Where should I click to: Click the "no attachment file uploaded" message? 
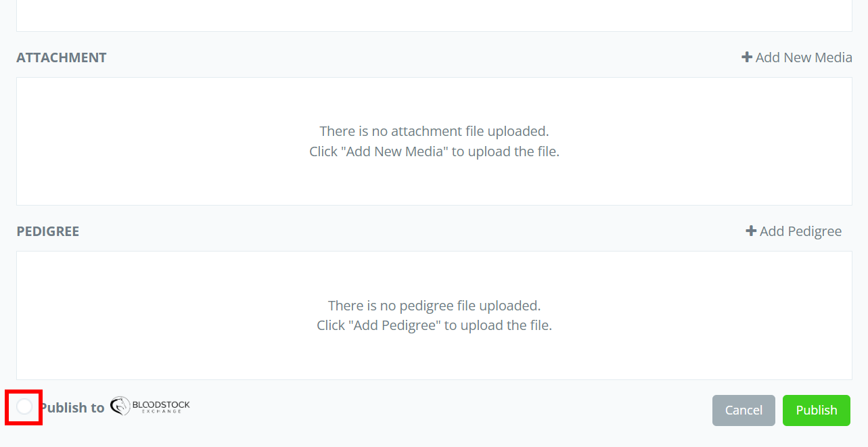[434, 131]
